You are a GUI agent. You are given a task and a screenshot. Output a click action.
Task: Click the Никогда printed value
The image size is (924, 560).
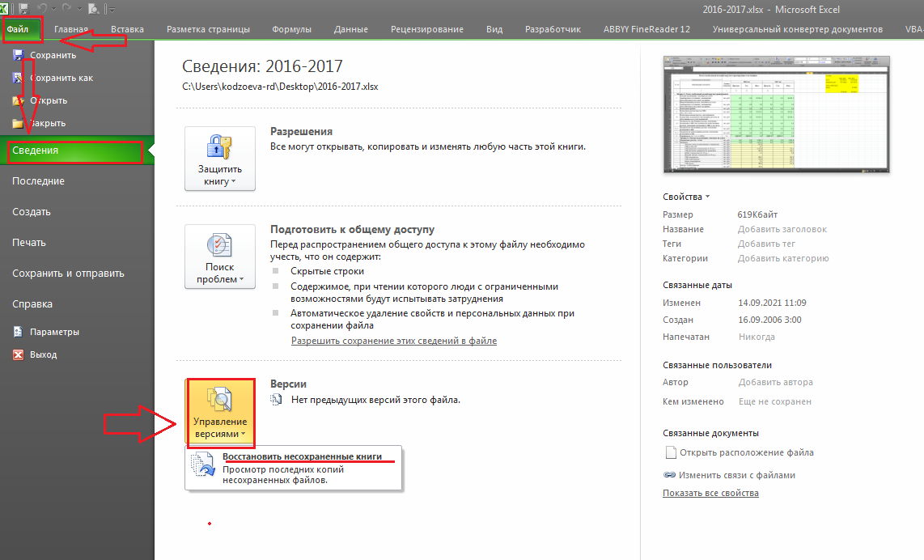point(757,337)
